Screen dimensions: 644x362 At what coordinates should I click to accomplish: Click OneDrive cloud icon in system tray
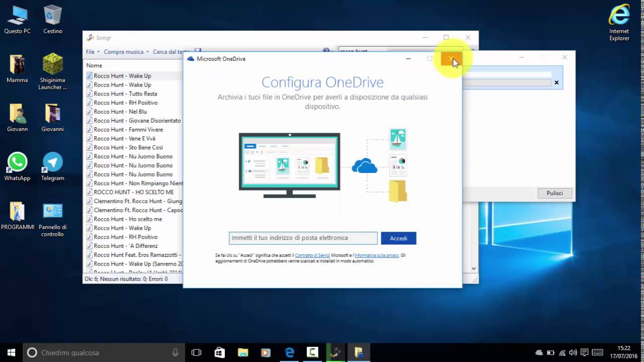pos(539,352)
